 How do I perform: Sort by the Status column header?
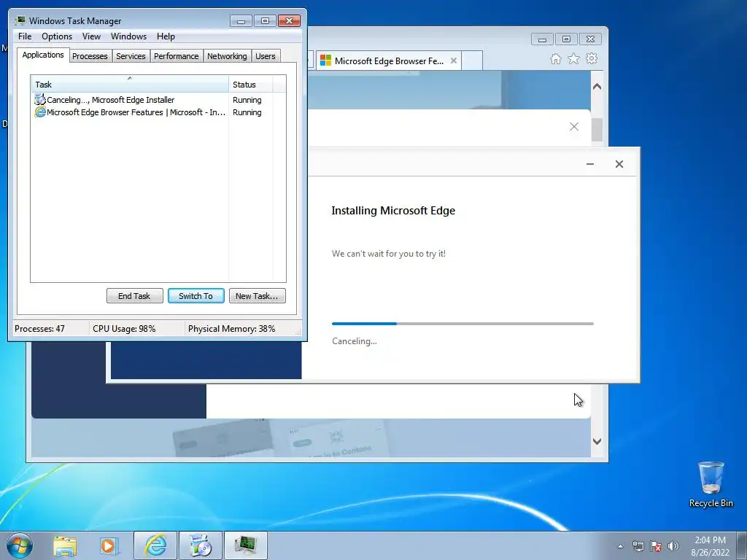tap(251, 85)
